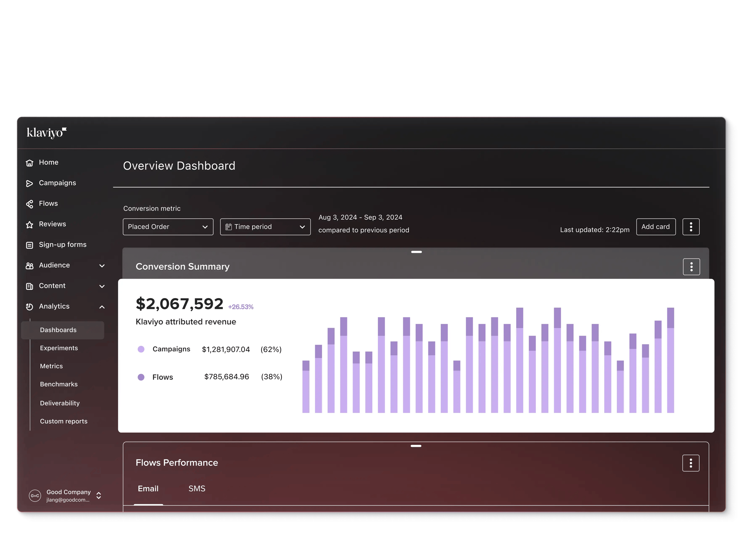
Task: Open Flows Performance card options menu
Action: 691,463
